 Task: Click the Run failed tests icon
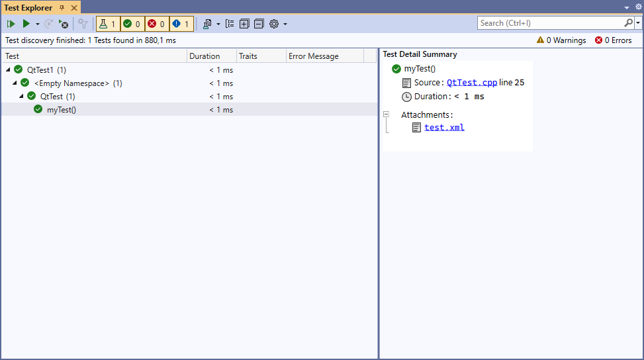(x=64, y=24)
